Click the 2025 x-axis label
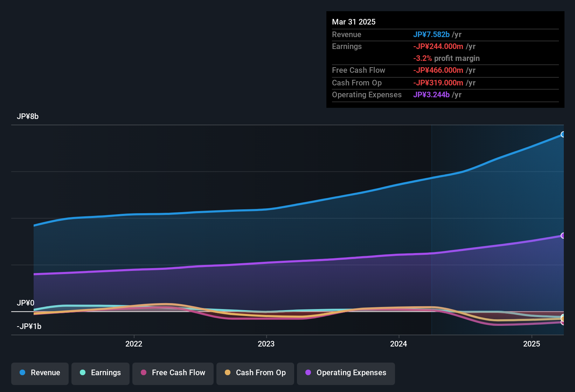The image size is (575, 392). tap(532, 344)
